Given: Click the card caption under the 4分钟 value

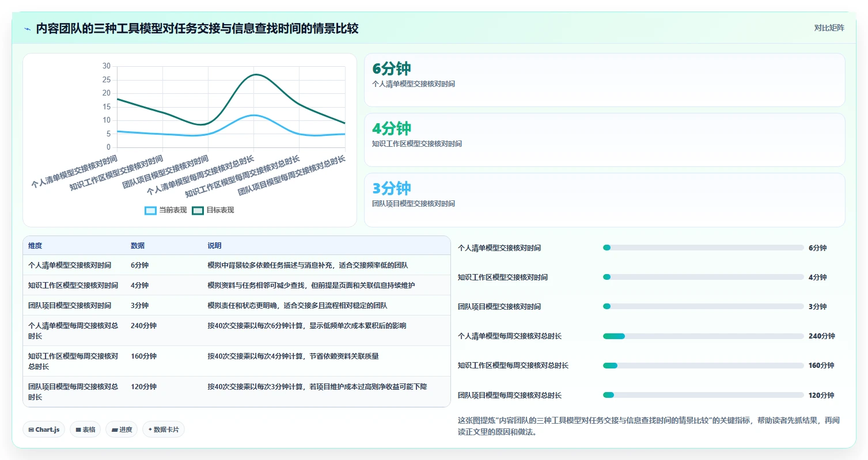Looking at the screenshot, I should point(417,144).
